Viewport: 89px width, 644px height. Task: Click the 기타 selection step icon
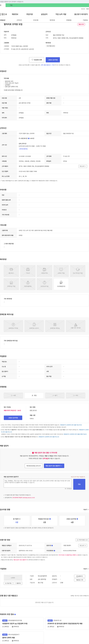(x=75, y=396)
